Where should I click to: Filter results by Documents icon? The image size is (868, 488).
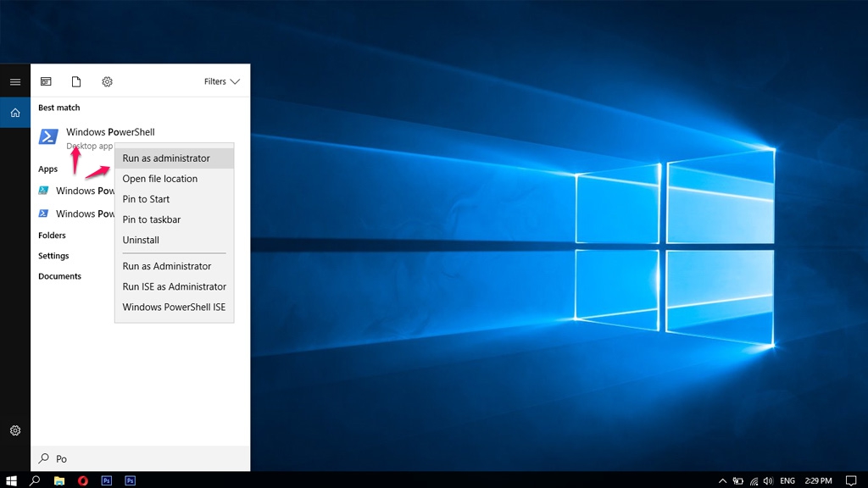point(76,82)
